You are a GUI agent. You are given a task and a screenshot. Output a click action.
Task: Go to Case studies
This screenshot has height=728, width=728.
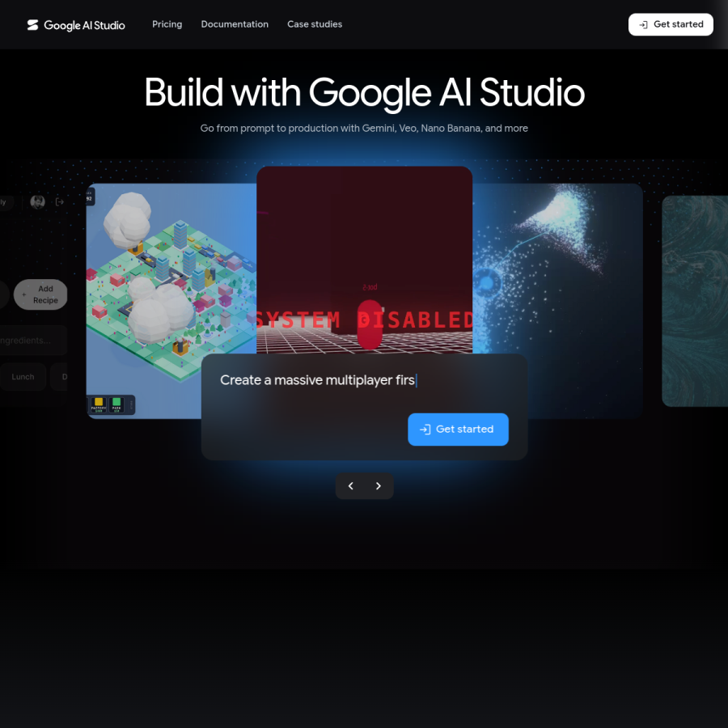tap(315, 24)
